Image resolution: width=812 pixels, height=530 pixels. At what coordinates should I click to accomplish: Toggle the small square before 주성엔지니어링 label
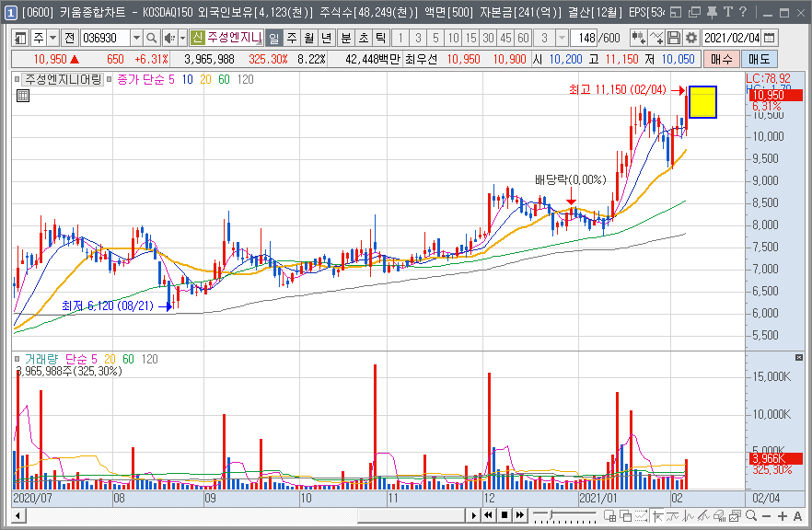coord(17,80)
